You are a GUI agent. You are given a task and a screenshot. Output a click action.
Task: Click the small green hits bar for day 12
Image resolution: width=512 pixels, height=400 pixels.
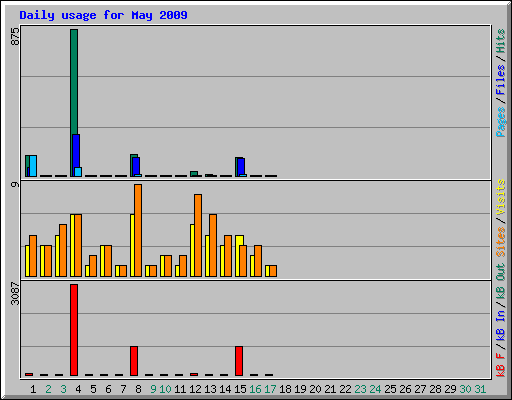194,174
